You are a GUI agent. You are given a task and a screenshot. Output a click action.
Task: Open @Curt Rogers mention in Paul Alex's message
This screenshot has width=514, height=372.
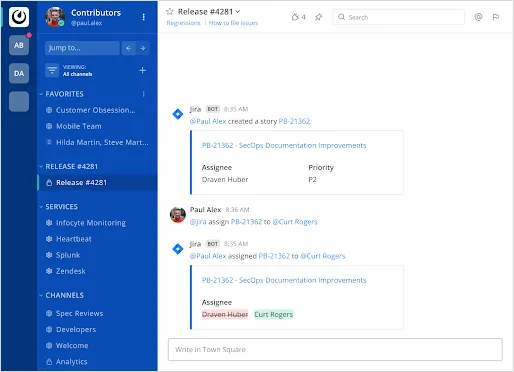[x=295, y=222]
